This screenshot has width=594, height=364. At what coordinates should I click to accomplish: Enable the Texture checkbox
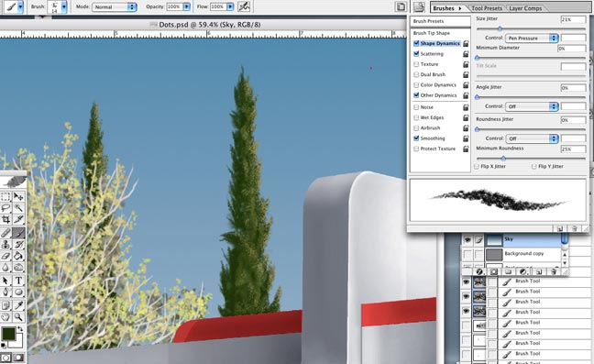[x=416, y=64]
